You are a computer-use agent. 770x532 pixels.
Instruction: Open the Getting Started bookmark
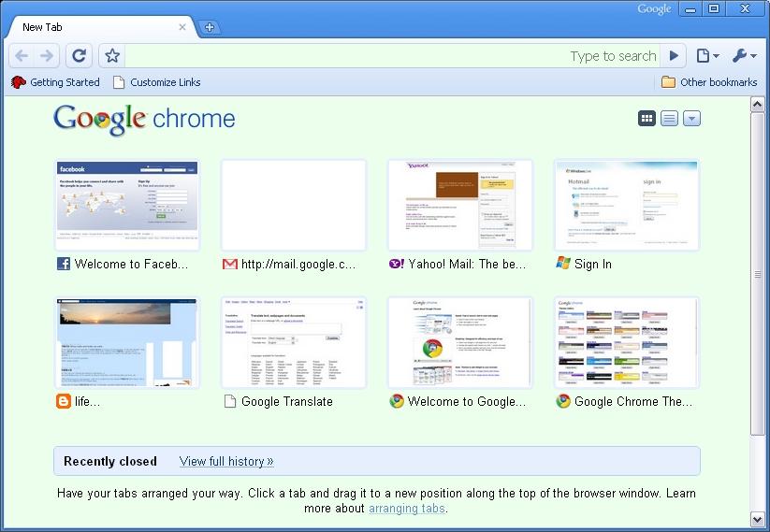coord(55,82)
